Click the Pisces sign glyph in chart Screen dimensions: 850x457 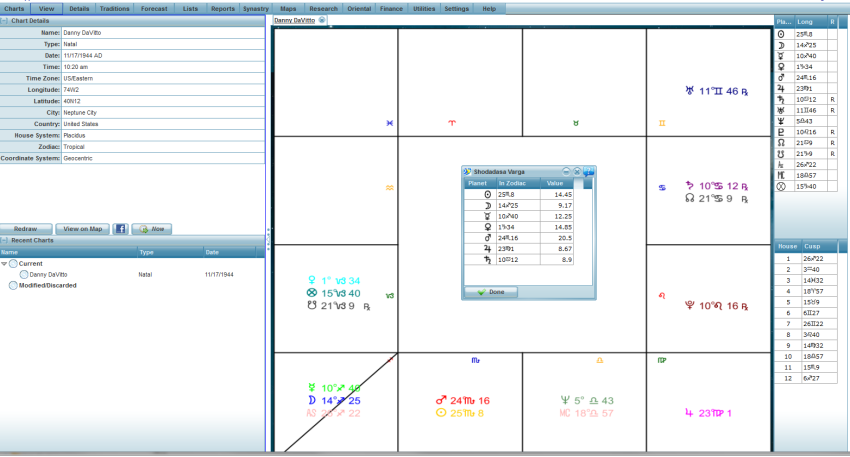[x=389, y=122]
